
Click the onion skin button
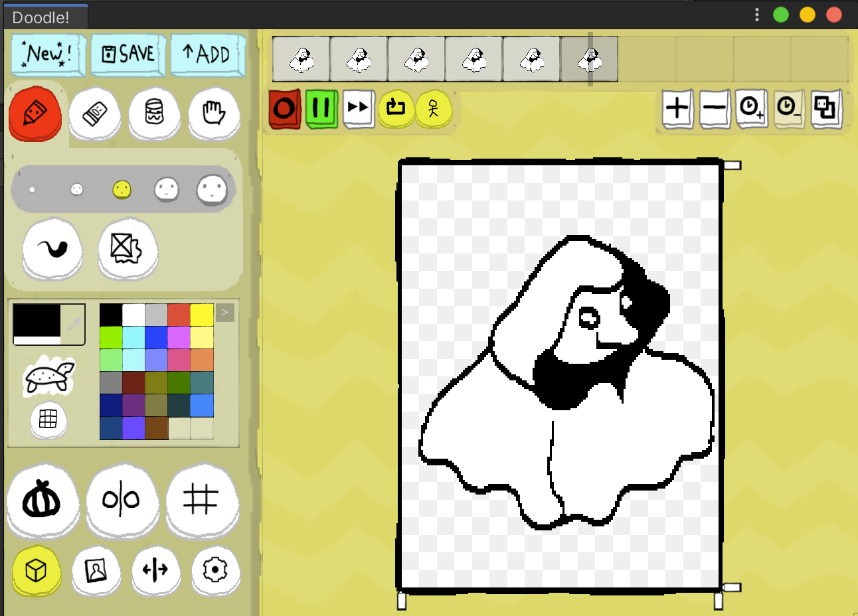[43, 501]
